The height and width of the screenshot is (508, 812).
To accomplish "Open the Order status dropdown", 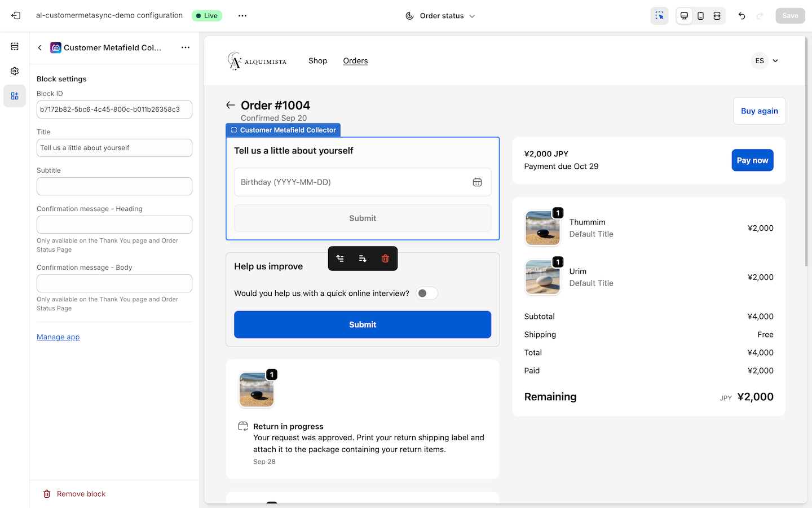I will [x=440, y=15].
